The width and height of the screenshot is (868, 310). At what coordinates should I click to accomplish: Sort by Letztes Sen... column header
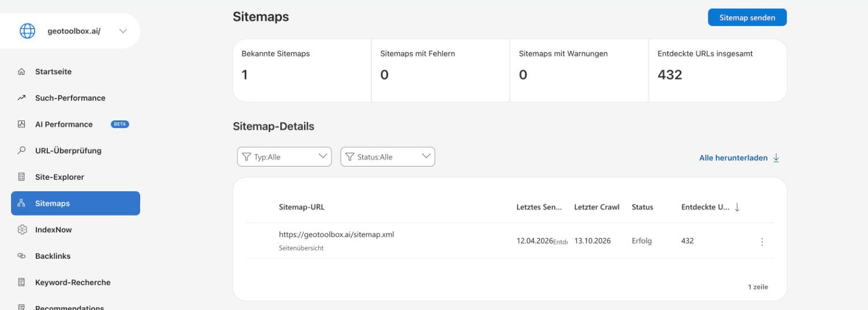tap(539, 207)
